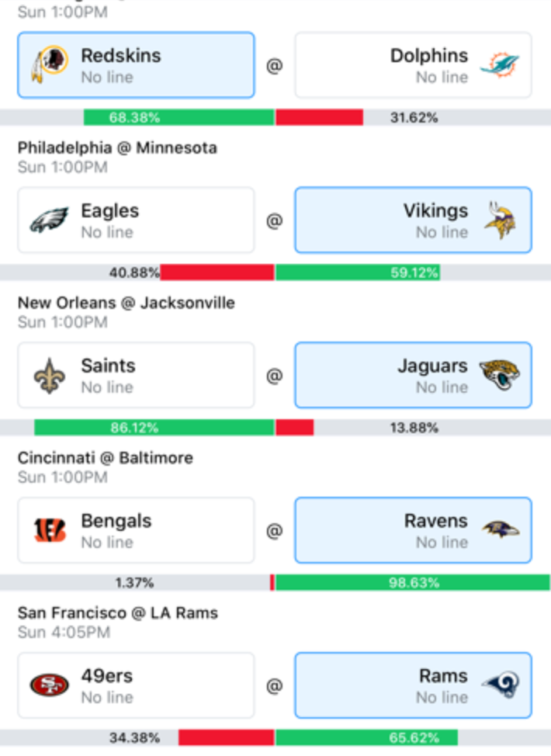Click the Eagles team logo
The width and height of the screenshot is (551, 756).
click(49, 220)
